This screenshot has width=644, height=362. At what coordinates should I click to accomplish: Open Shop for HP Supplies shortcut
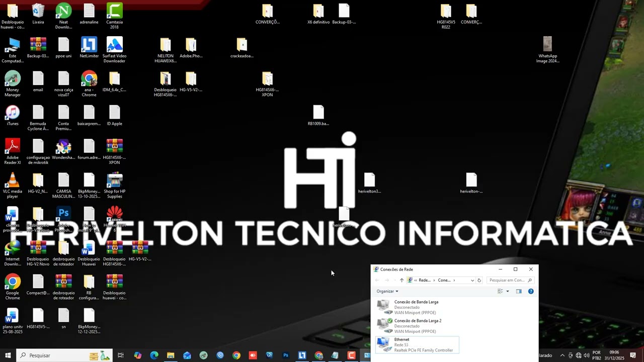point(114,185)
